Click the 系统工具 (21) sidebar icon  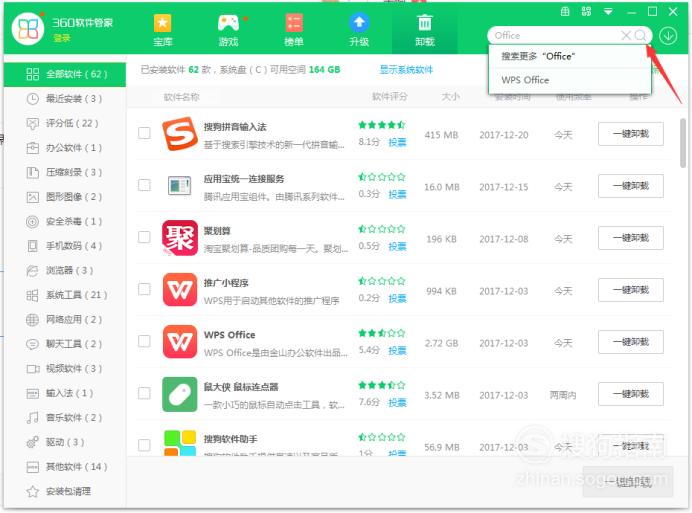pyautogui.click(x=33, y=295)
